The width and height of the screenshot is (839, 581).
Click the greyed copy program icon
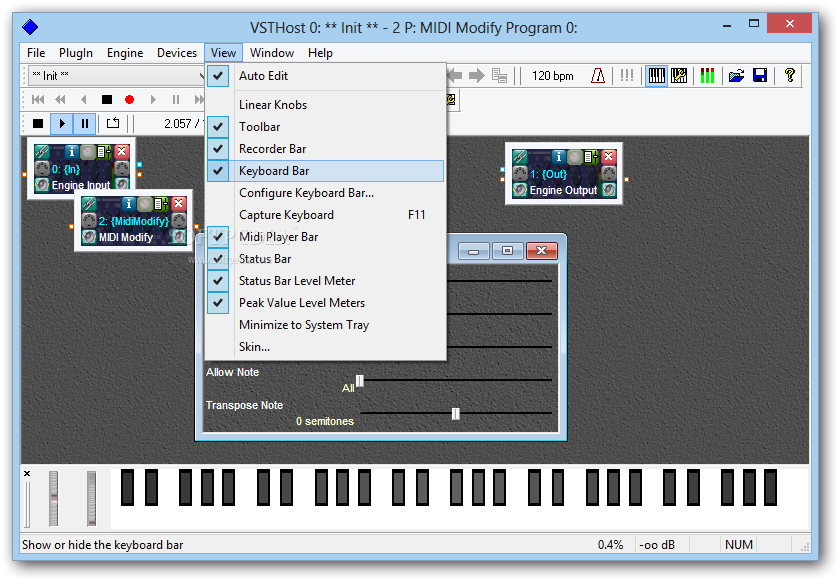pos(499,75)
